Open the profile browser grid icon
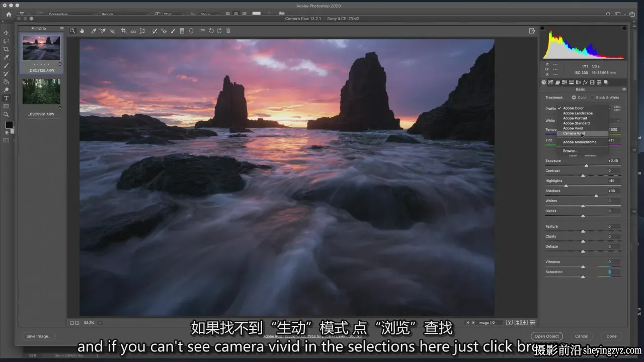This screenshot has width=644, height=362. click(x=617, y=108)
